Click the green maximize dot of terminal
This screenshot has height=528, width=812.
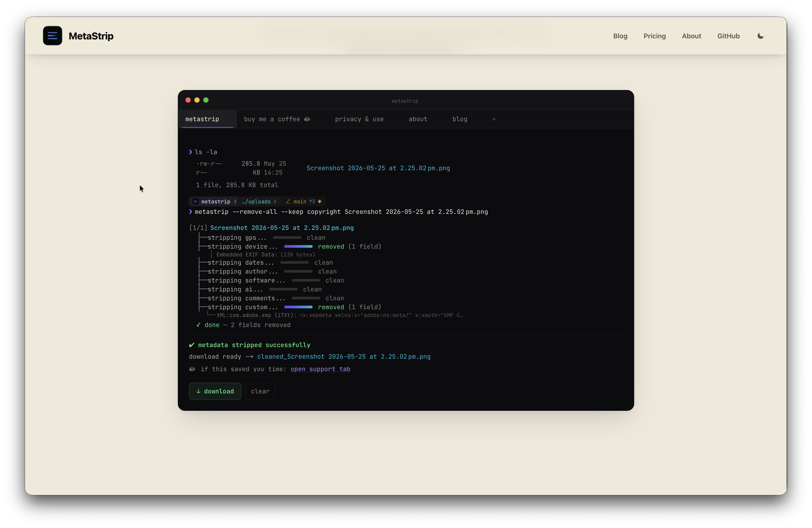coord(206,100)
